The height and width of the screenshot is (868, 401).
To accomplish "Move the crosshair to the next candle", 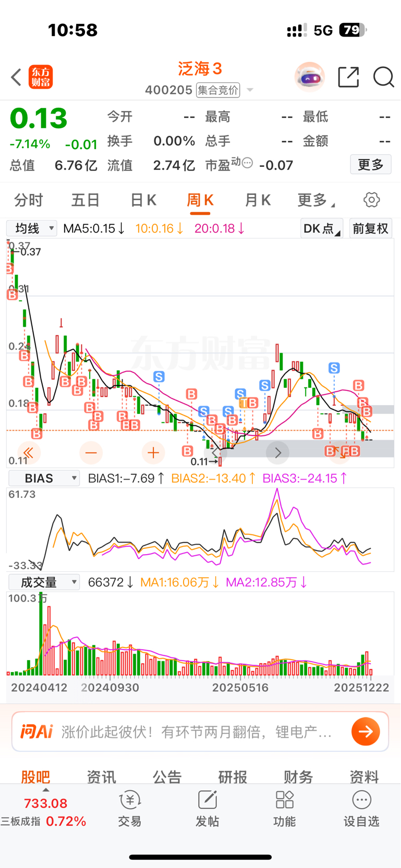I will click(x=277, y=453).
